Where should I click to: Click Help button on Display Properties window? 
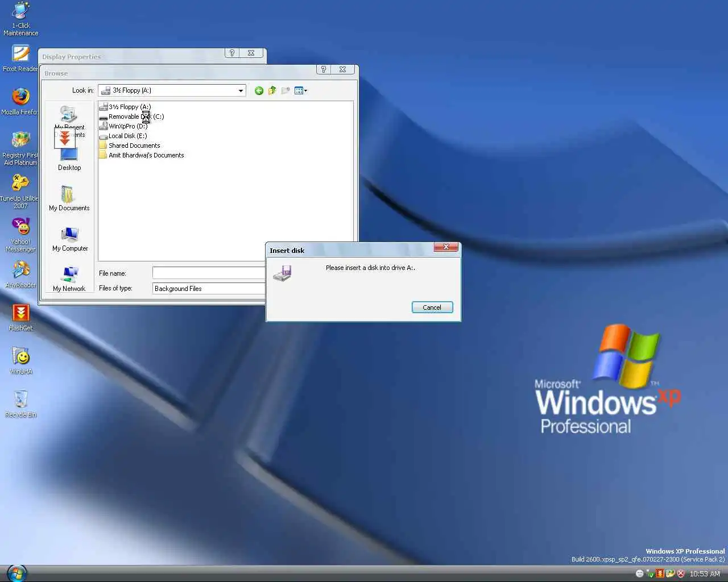pos(232,53)
